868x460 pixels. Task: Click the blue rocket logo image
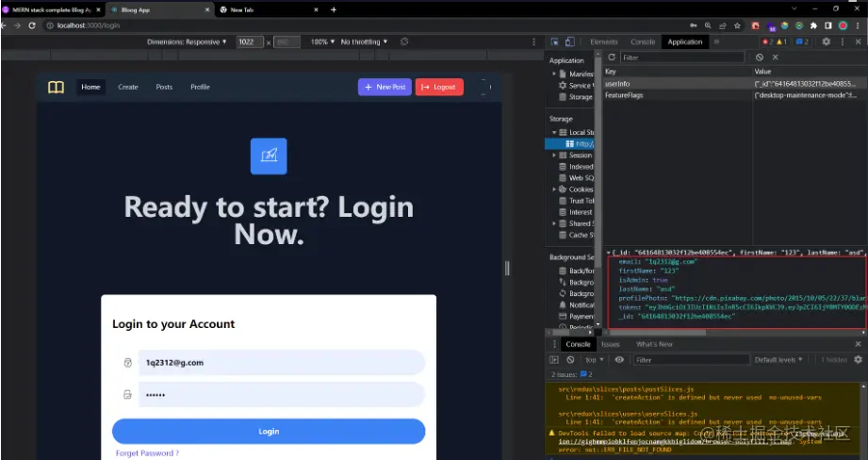click(269, 156)
